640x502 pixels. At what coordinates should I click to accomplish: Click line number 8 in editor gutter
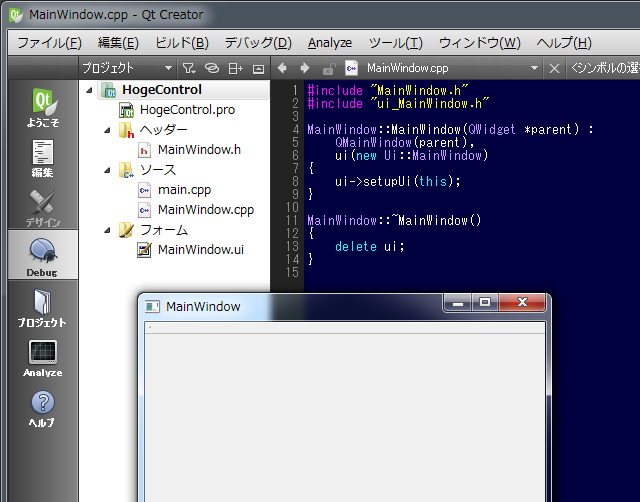coord(295,181)
